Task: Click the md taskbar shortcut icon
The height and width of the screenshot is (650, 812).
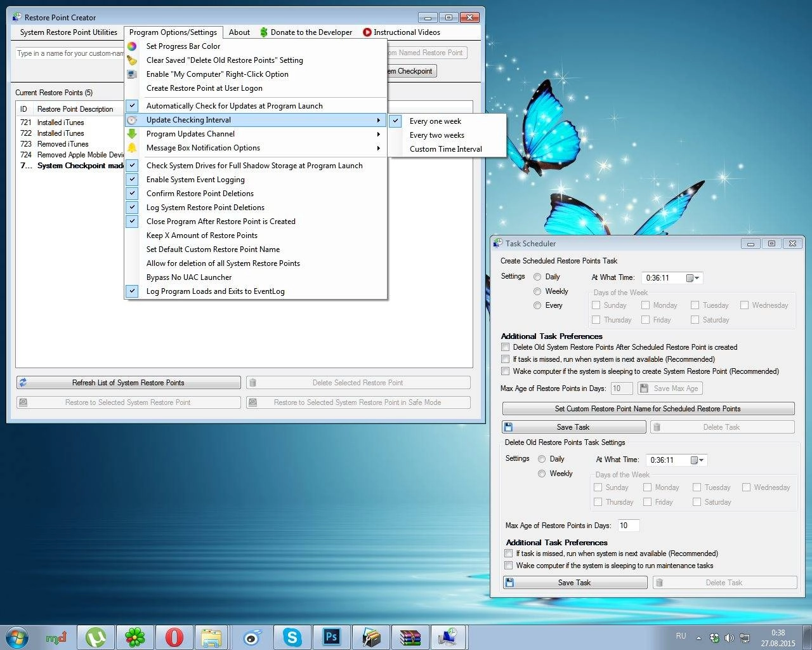Action: [x=56, y=637]
